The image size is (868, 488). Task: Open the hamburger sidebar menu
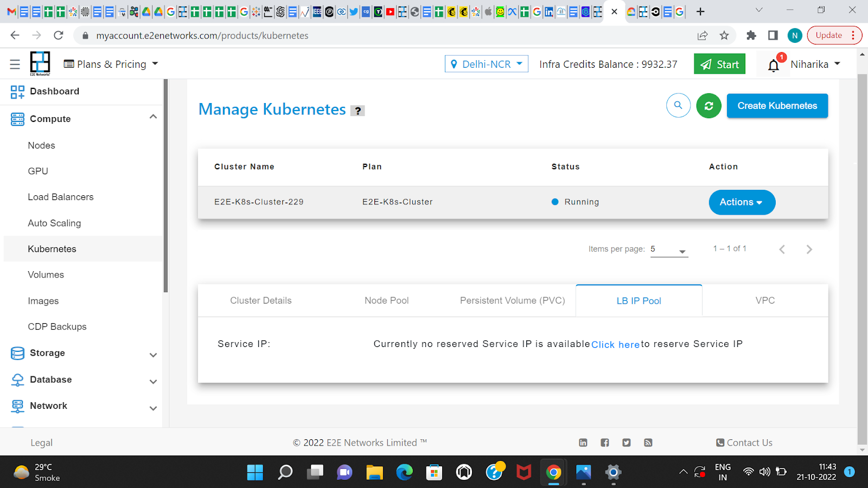click(x=15, y=65)
